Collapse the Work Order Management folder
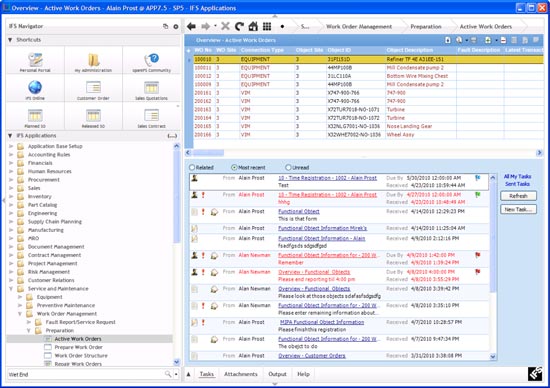 (x=20, y=314)
